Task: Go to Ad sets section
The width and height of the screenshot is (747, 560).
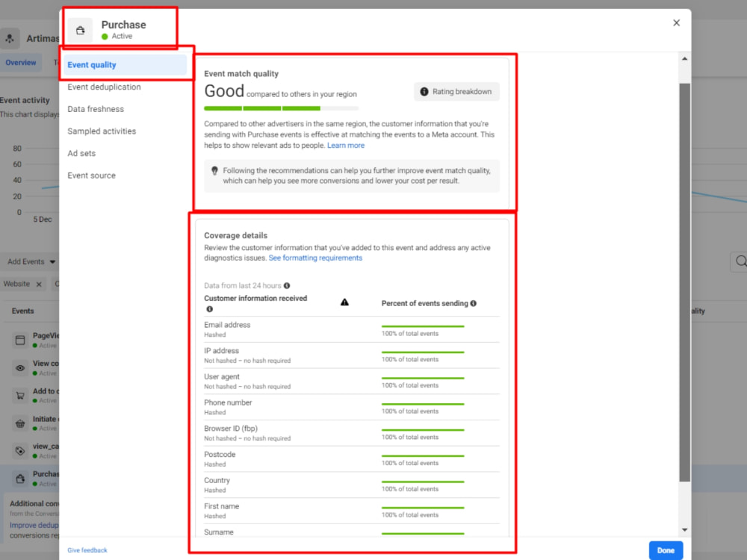Action: point(81,153)
